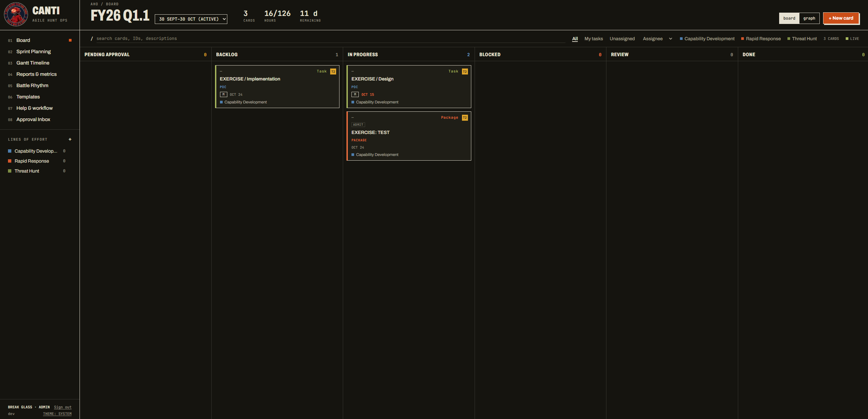The width and height of the screenshot is (868, 419).
Task: Switch to graph view
Action: (809, 18)
